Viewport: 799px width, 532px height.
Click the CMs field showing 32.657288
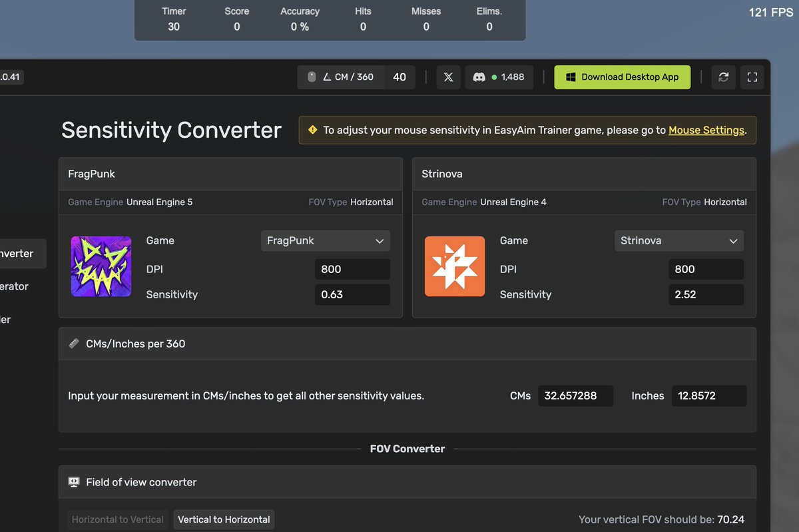point(575,396)
